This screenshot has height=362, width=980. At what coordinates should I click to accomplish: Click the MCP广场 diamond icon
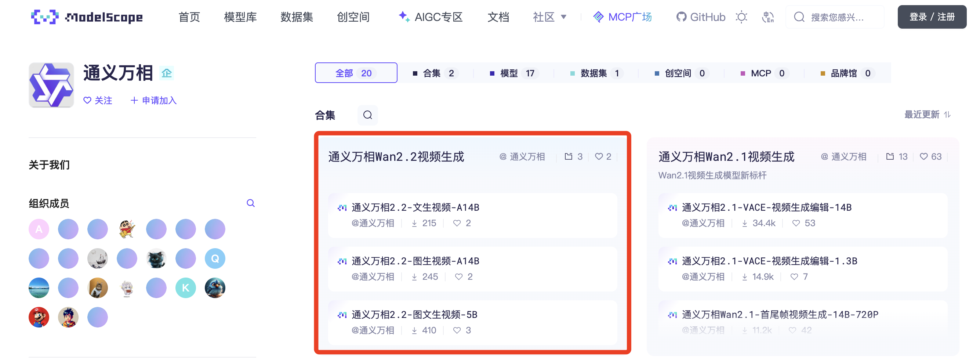pos(598,17)
